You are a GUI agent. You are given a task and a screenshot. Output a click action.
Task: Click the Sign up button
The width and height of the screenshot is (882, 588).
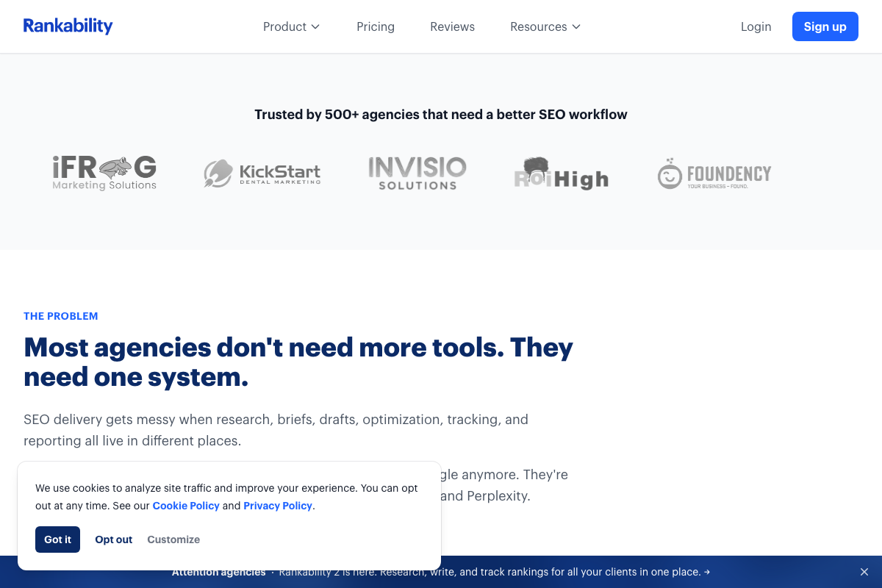pyautogui.click(x=825, y=26)
